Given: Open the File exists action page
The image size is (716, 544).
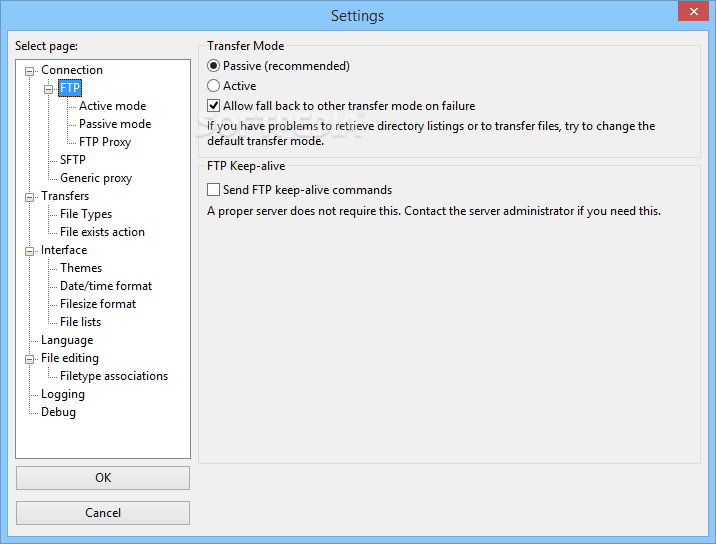Looking at the screenshot, I should pyautogui.click(x=102, y=232).
